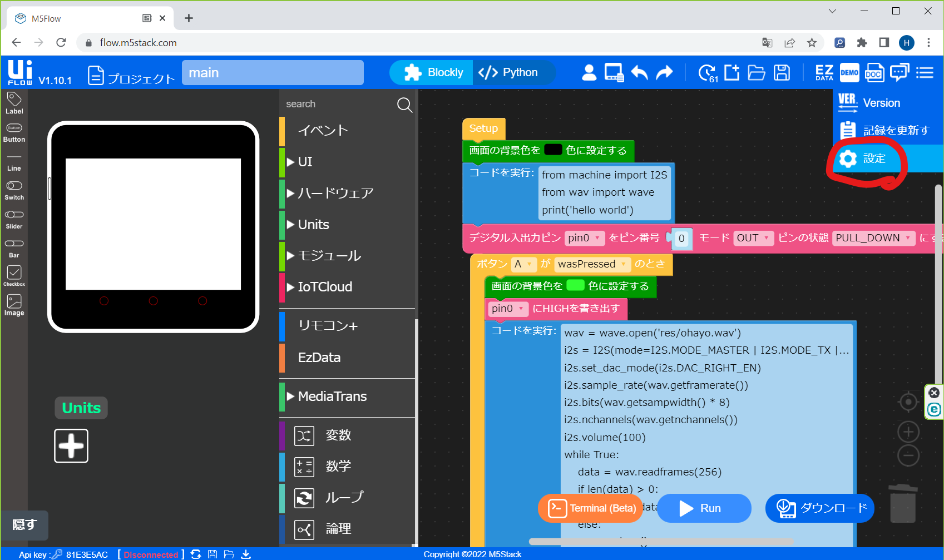944x560 pixels.
Task: Open Terminal (Beta)
Action: (x=591, y=508)
